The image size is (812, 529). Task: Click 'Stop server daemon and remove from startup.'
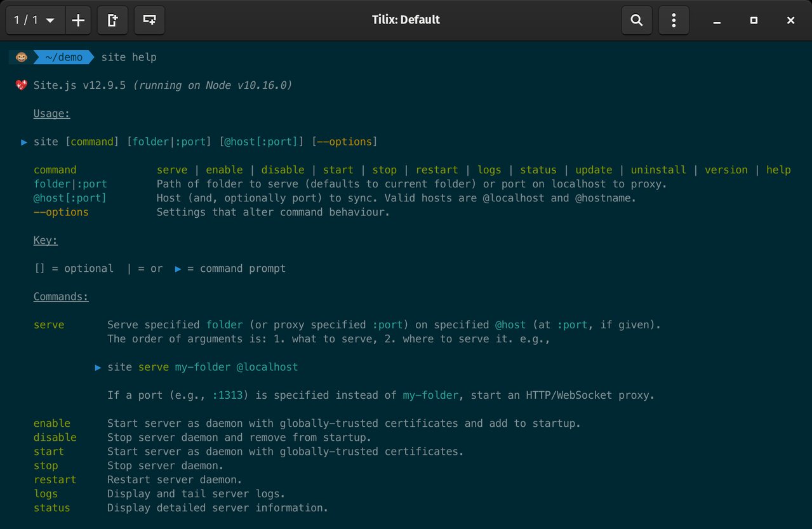239,438
